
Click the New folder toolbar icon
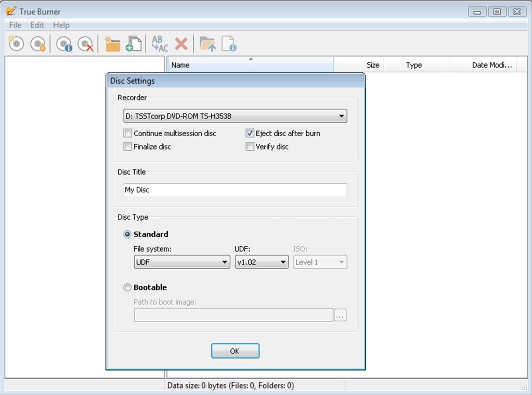pos(112,44)
